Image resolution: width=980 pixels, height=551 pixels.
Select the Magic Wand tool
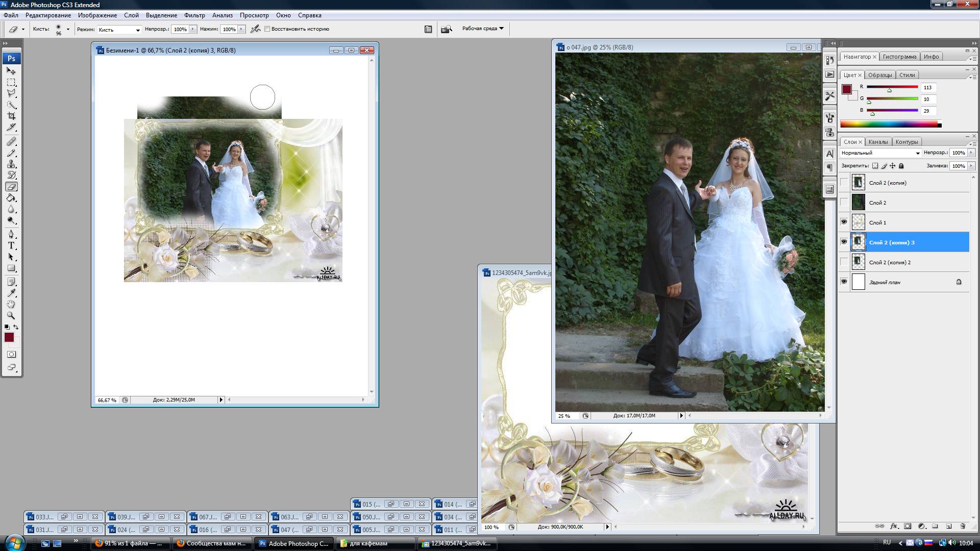(x=11, y=105)
